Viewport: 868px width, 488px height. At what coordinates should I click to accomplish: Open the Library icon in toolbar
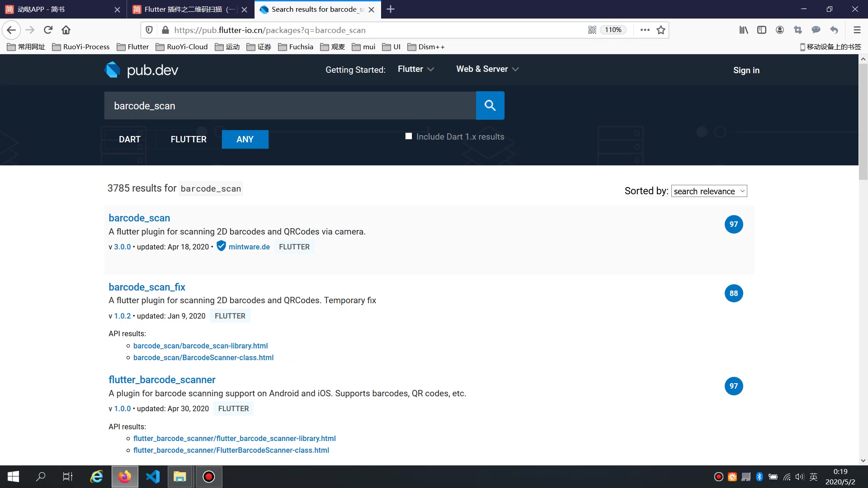tap(743, 30)
